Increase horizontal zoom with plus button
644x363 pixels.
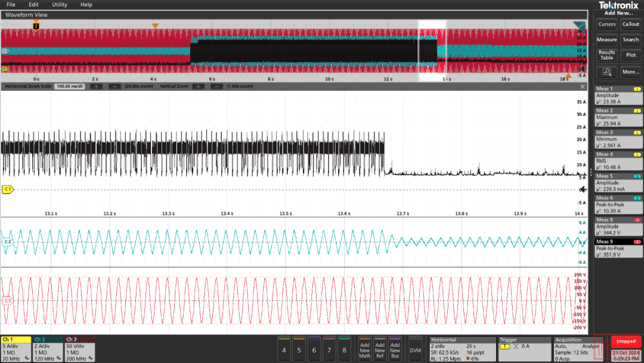pyautogui.click(x=96, y=87)
